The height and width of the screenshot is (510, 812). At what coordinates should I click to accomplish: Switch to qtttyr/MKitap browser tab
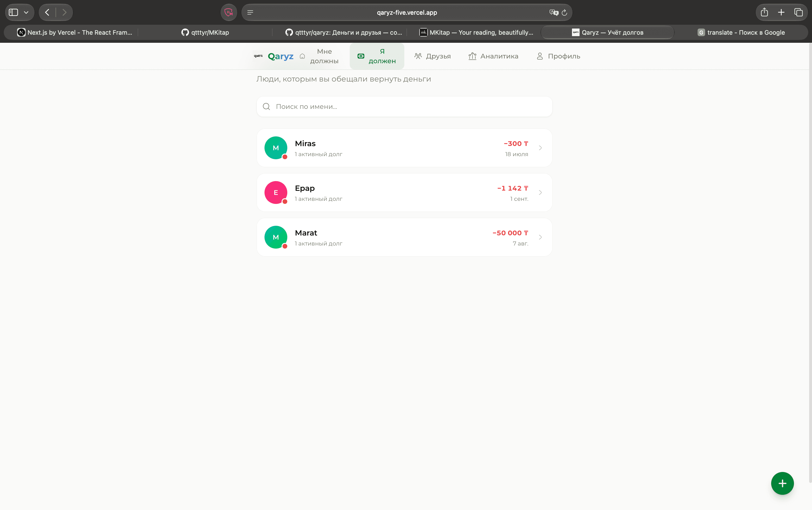(205, 32)
